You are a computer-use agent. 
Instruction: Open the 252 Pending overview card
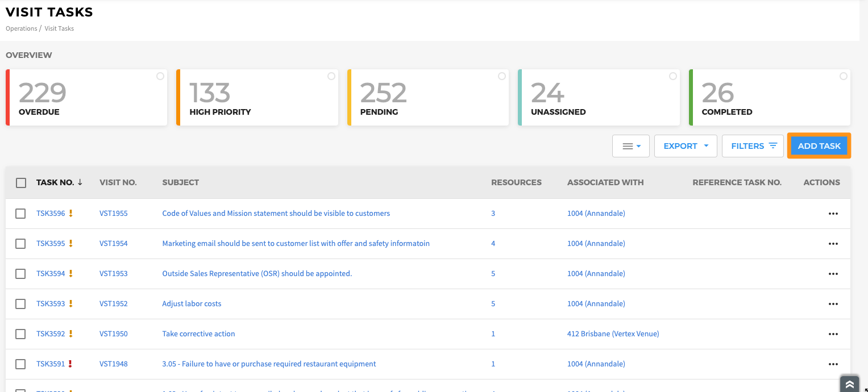pos(428,97)
